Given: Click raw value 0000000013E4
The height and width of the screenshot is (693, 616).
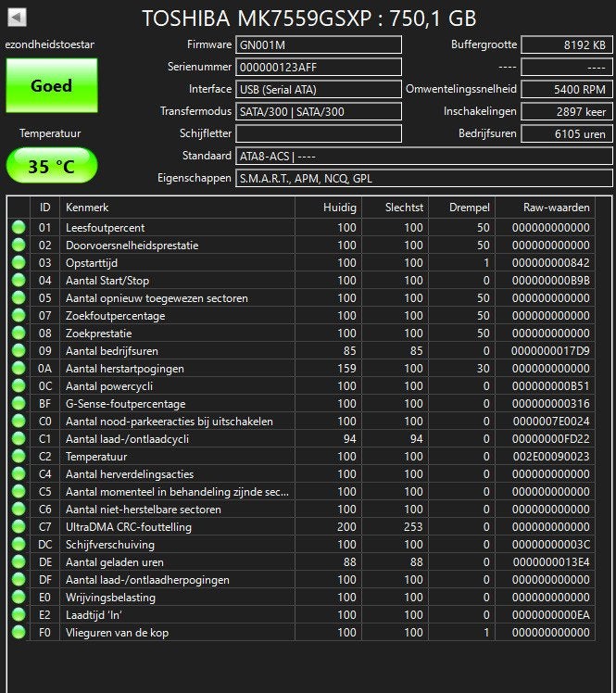Looking at the screenshot, I should [551, 562].
